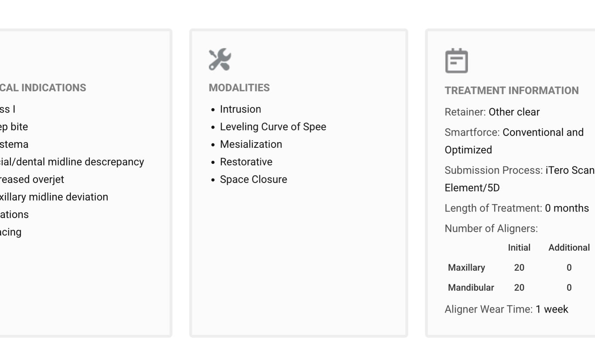Click Aligner Wear Time 1 week
Image resolution: width=595 pixels, height=364 pixels.
tap(506, 310)
